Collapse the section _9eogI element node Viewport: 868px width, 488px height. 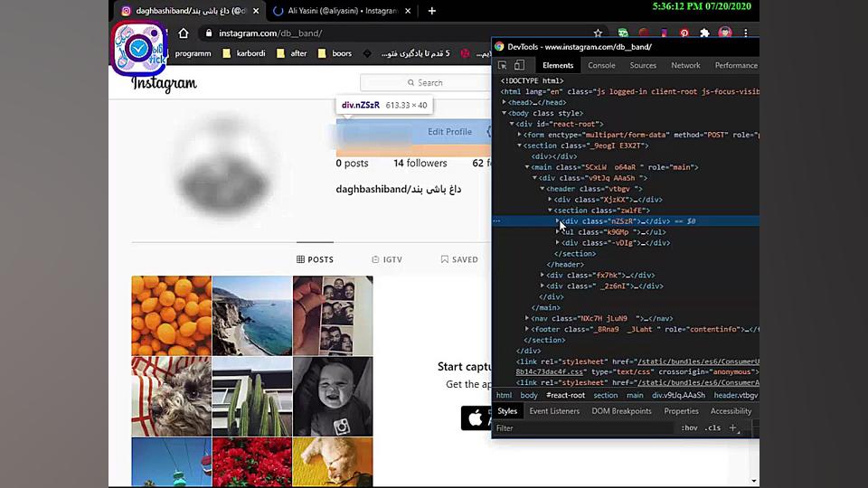[519, 145]
